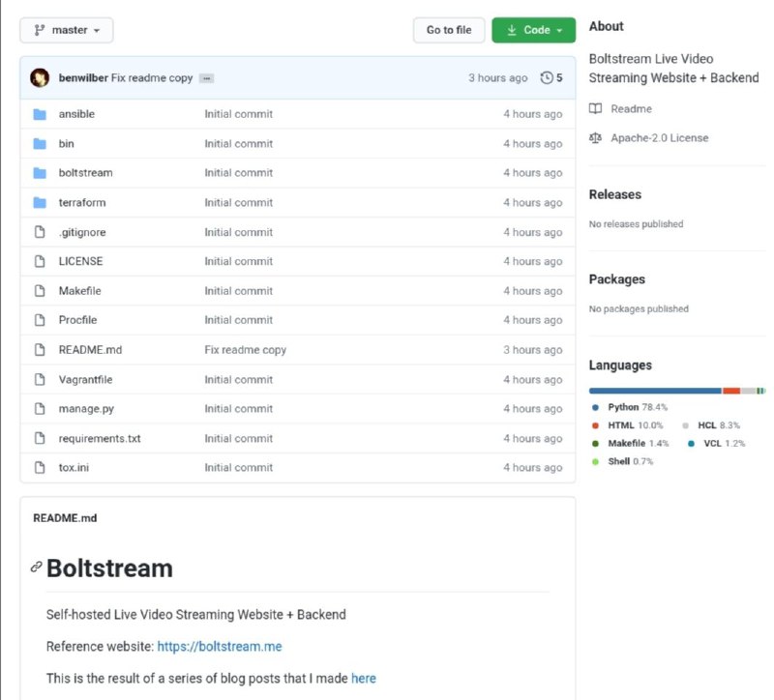Open the bin directory
774x700 pixels.
pos(66,143)
